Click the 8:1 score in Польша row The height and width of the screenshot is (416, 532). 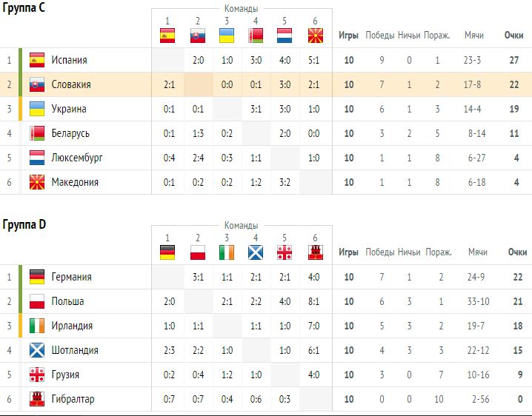tap(315, 302)
